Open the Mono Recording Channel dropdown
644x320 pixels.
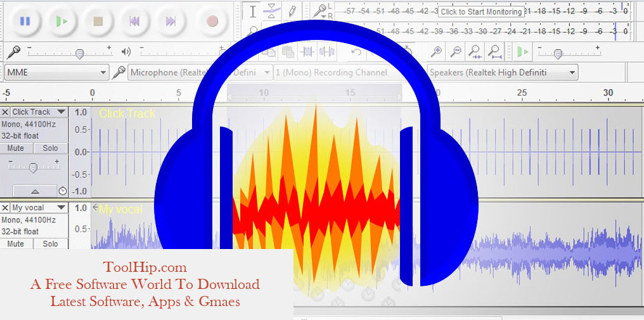[349, 73]
